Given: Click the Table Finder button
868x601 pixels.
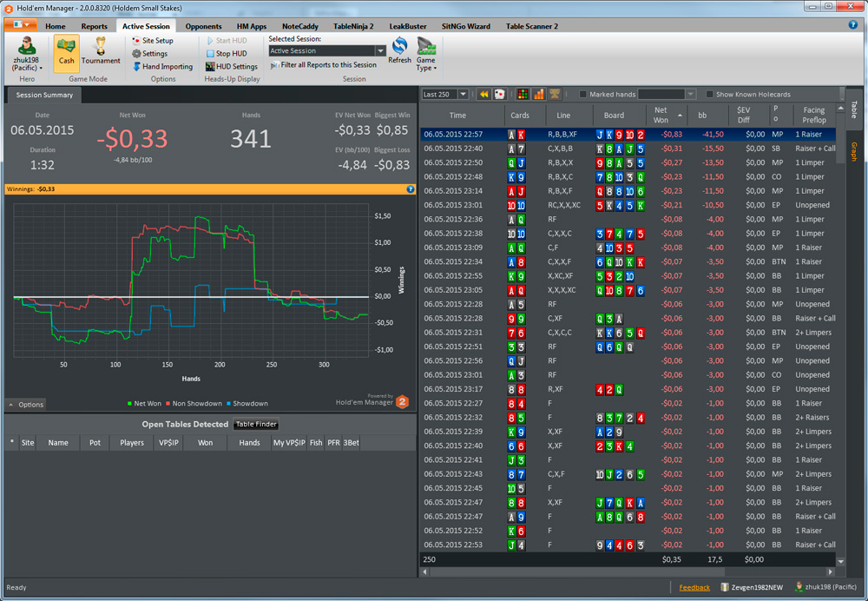Looking at the screenshot, I should coord(256,425).
